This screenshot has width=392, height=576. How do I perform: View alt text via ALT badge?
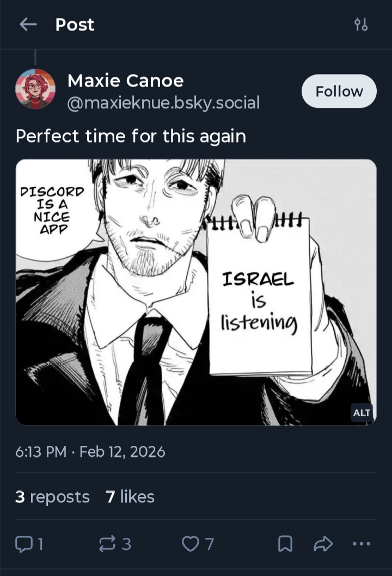coord(362,413)
